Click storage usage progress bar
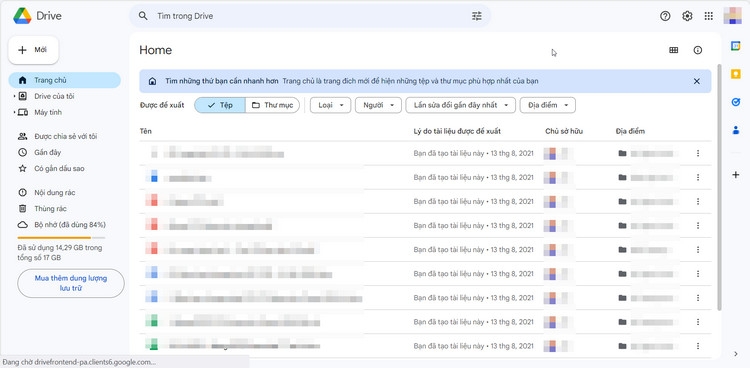The image size is (750, 368). point(61,237)
